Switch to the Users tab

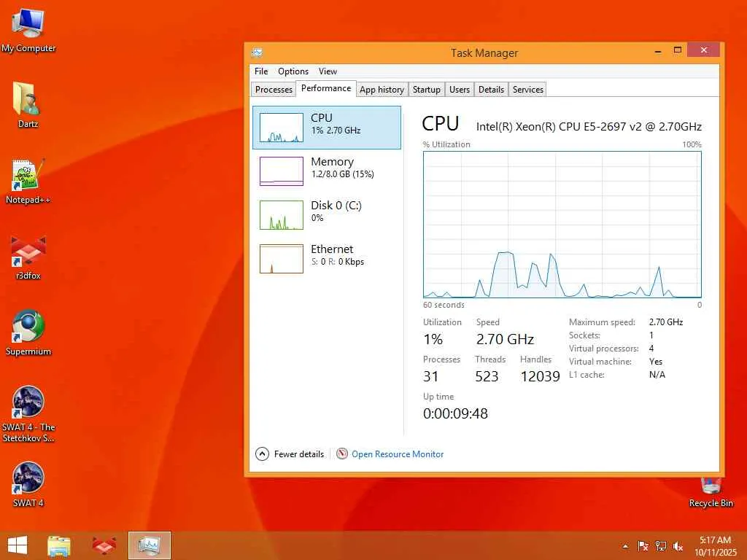(x=460, y=90)
